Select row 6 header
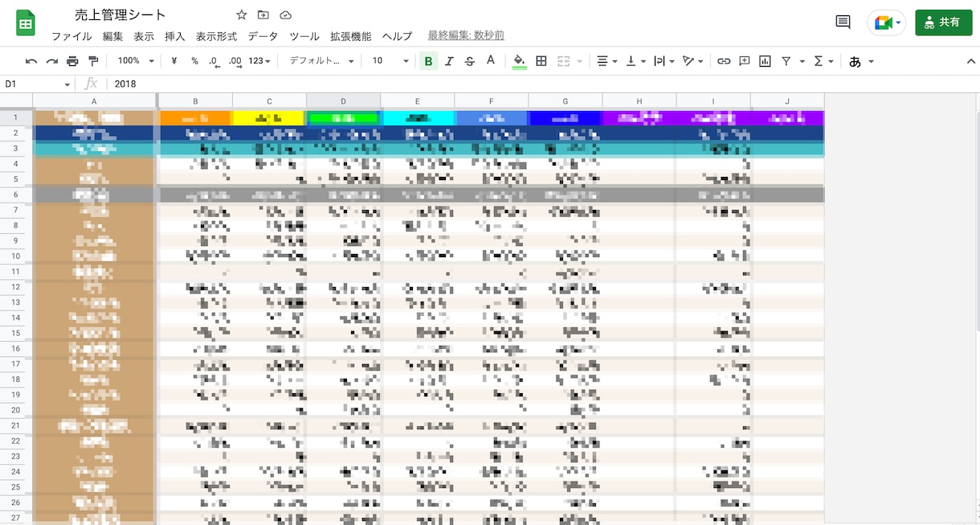This screenshot has width=980, height=525. 16,195
